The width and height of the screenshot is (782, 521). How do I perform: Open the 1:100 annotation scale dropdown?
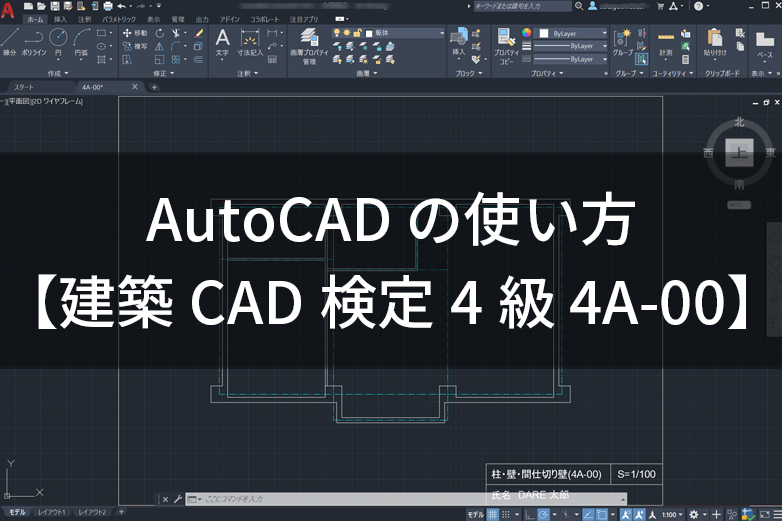pyautogui.click(x=672, y=515)
